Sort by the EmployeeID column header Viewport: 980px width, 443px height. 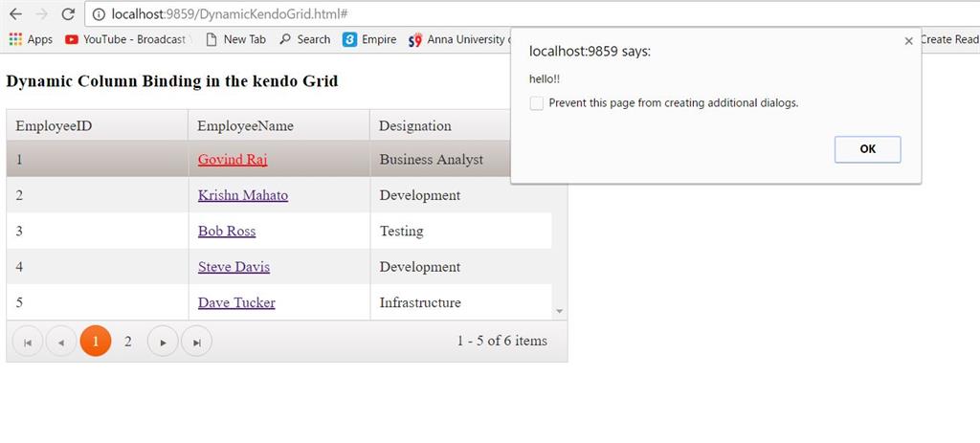coord(54,125)
